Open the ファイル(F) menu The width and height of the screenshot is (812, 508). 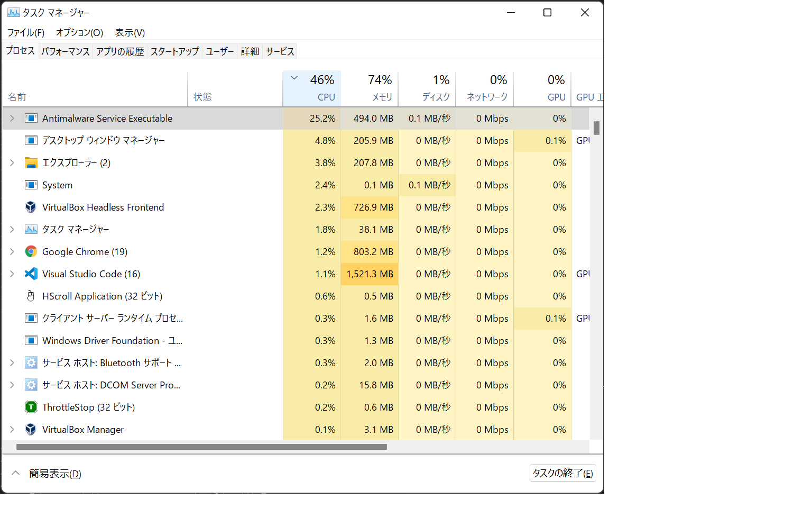pyautogui.click(x=26, y=33)
